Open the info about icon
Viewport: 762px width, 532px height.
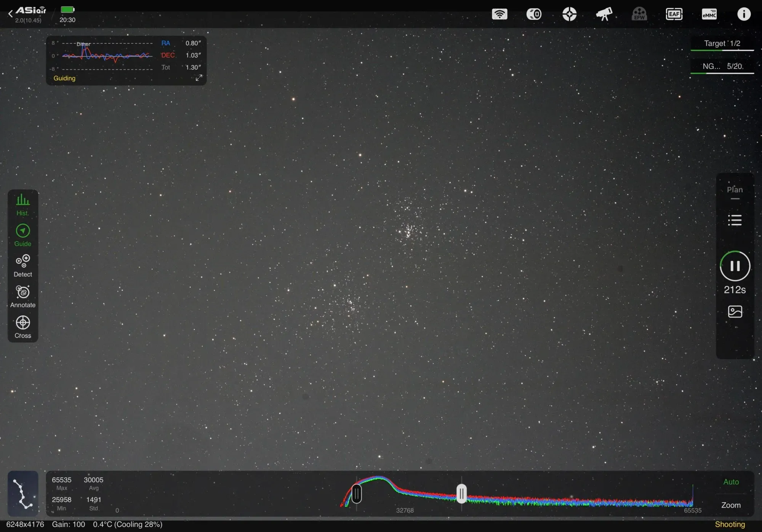pos(744,14)
